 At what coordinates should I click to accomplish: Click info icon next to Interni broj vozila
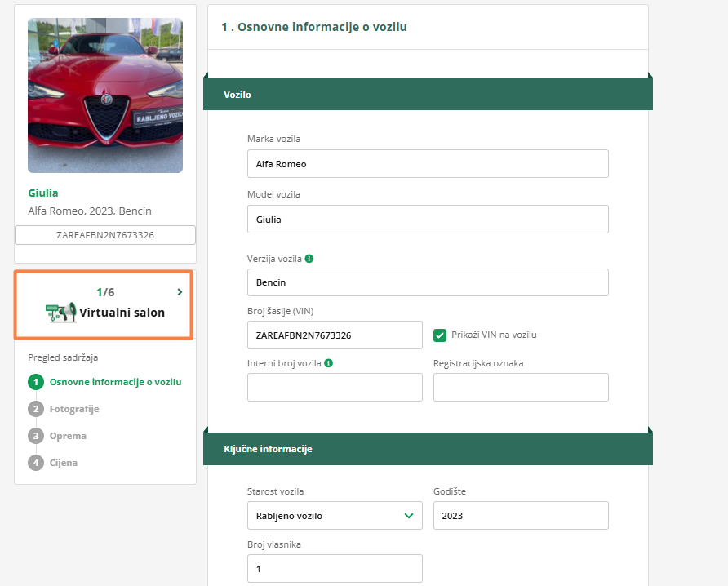click(x=328, y=363)
